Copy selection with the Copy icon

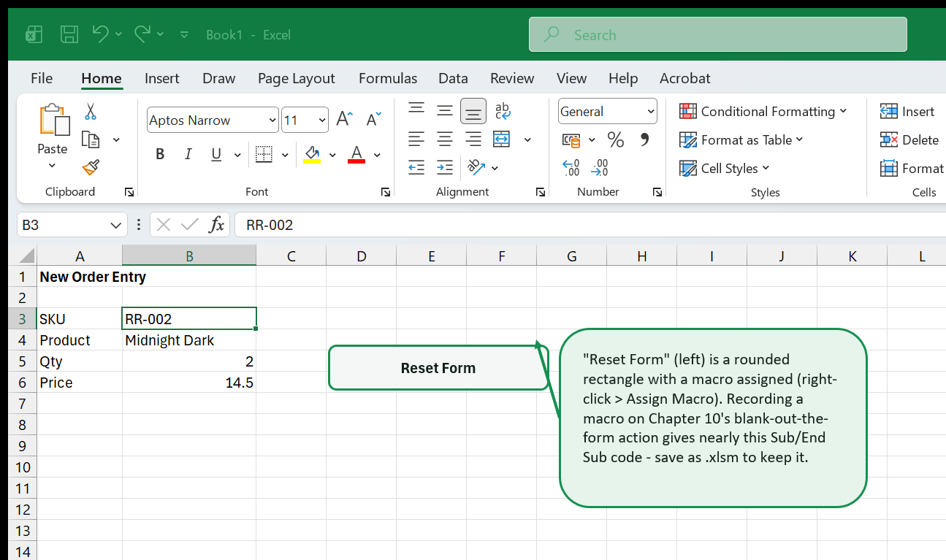(91, 139)
